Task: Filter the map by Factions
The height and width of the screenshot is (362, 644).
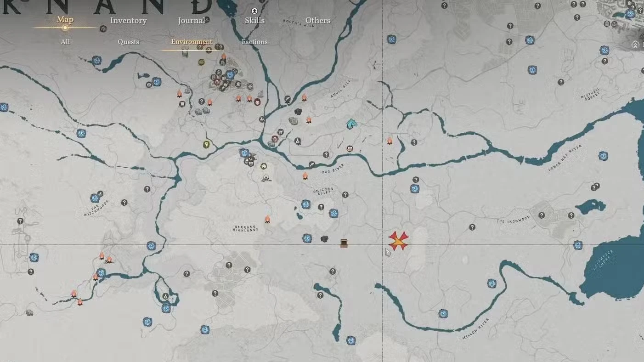Action: coord(254,42)
